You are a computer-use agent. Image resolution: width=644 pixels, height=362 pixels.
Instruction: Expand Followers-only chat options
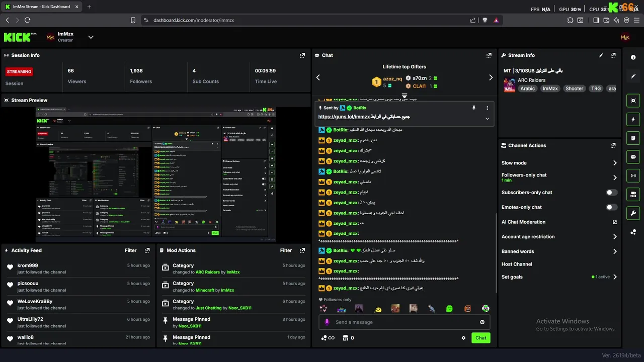pyautogui.click(x=615, y=177)
